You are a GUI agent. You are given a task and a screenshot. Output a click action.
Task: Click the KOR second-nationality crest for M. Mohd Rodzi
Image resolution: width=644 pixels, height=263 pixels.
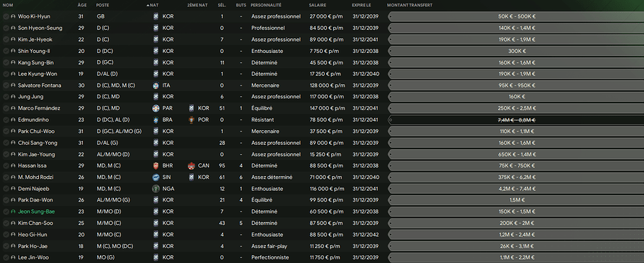191,177
